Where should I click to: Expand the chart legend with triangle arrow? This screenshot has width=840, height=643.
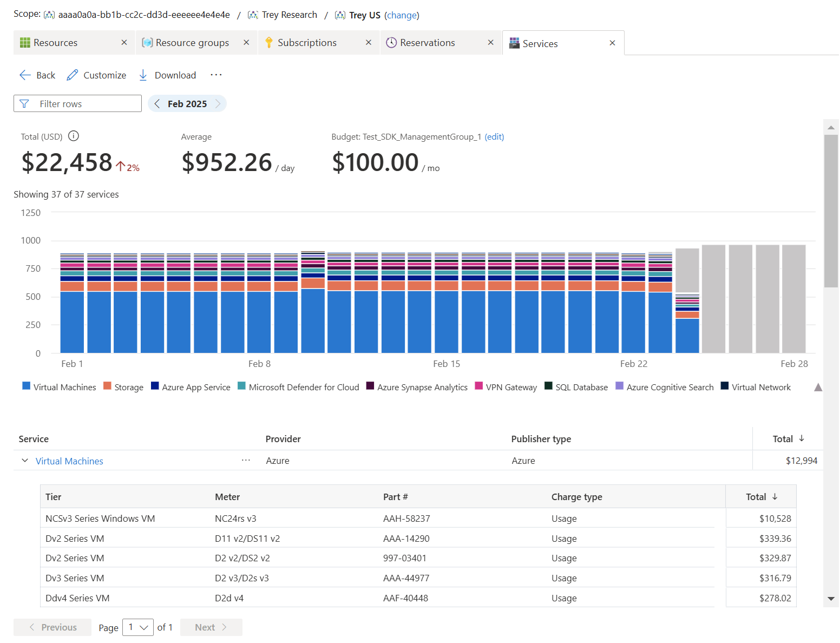[x=818, y=387]
